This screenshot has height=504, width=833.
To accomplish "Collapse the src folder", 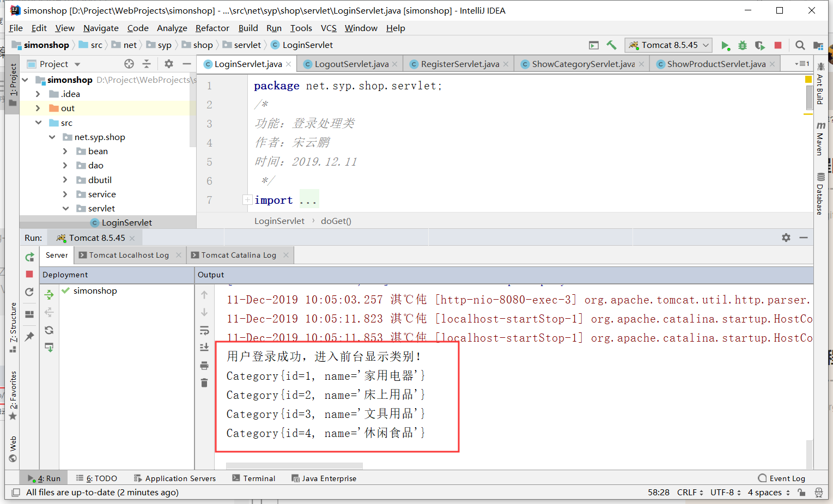I will click(x=38, y=123).
